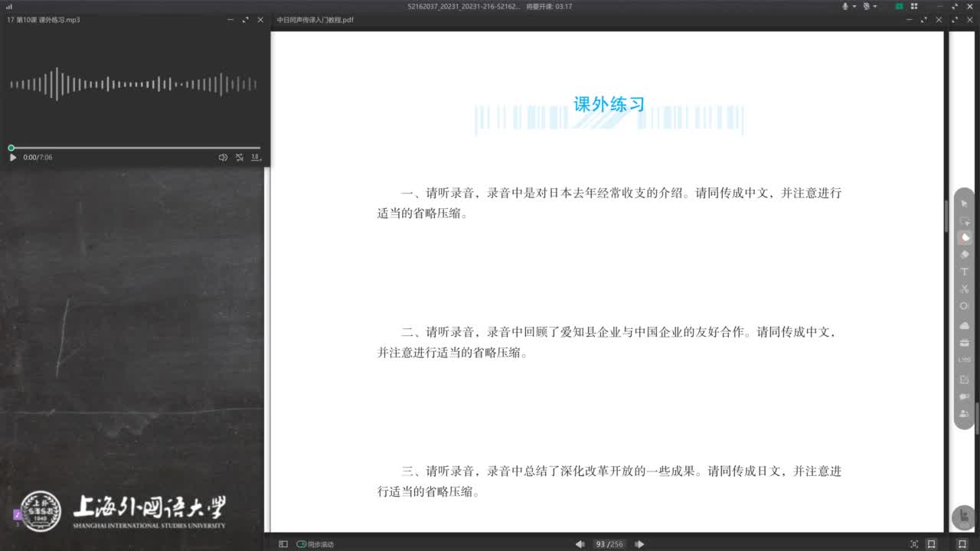Open the toolbox briefcase icon
Screen dimensions: 980x551
(x=965, y=342)
